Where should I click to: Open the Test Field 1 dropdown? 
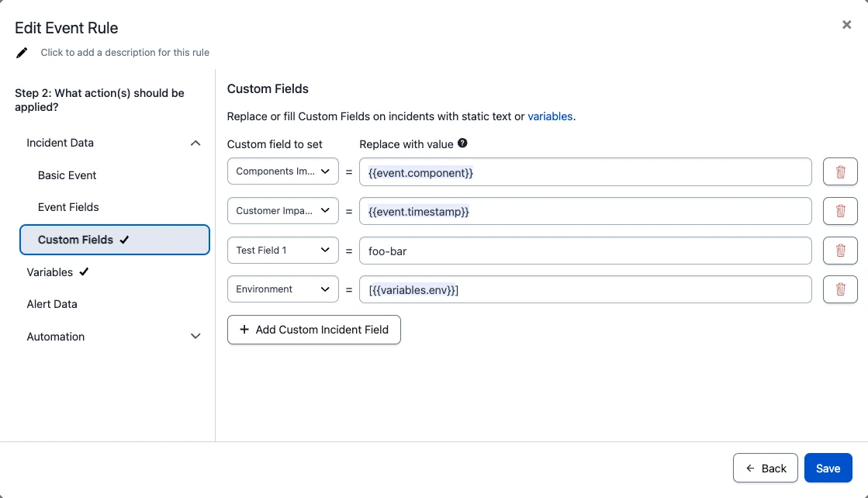coord(282,251)
